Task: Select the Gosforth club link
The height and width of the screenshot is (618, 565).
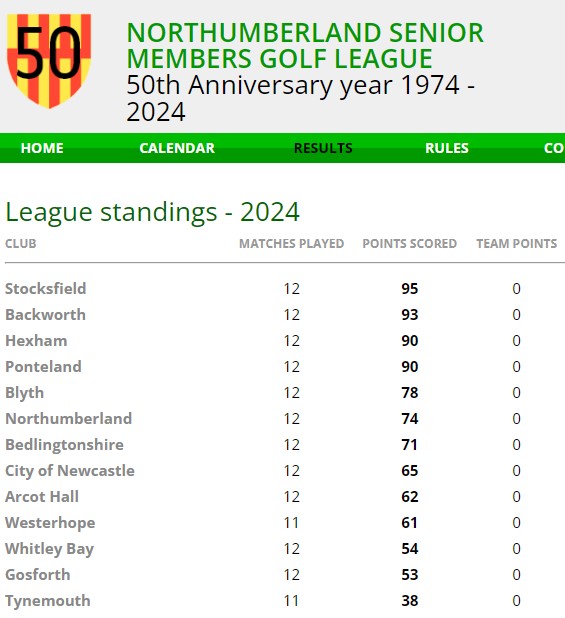Action: [x=38, y=575]
